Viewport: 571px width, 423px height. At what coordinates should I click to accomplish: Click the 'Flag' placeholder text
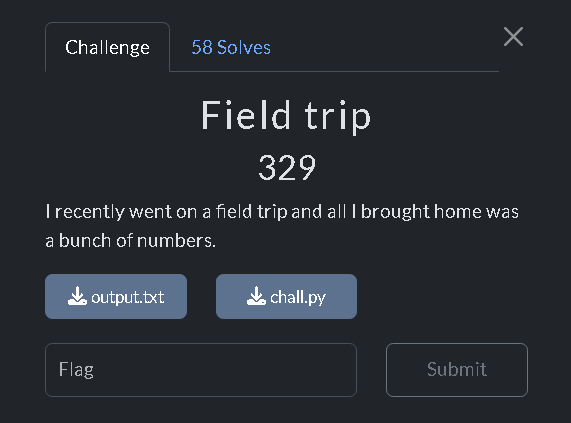(x=76, y=370)
